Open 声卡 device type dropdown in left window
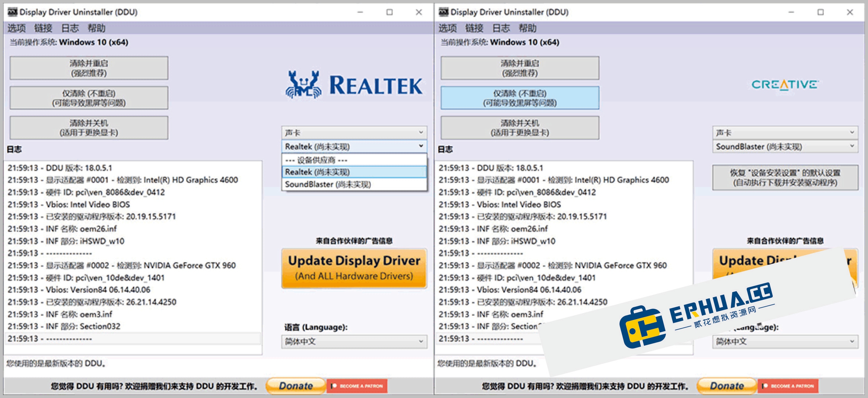This screenshot has width=868, height=398. pyautogui.click(x=354, y=133)
